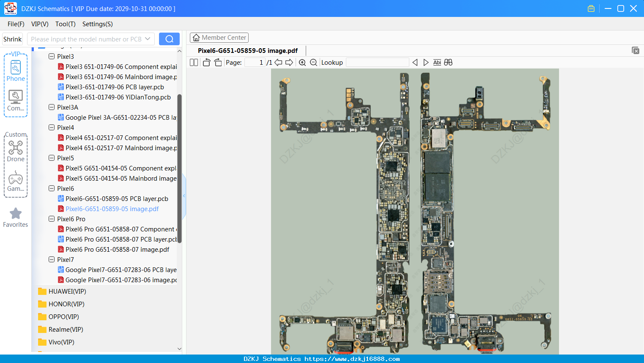
Task: Zoom out of the PDF
Action: click(x=313, y=63)
